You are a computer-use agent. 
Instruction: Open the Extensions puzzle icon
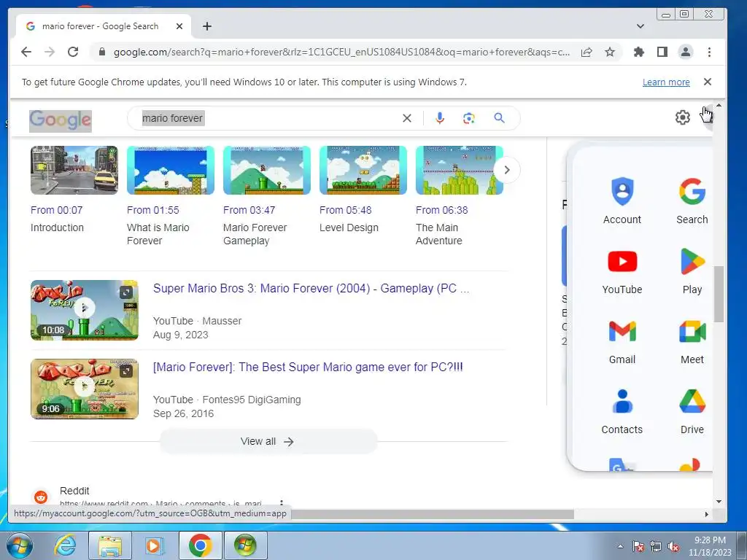coord(639,52)
